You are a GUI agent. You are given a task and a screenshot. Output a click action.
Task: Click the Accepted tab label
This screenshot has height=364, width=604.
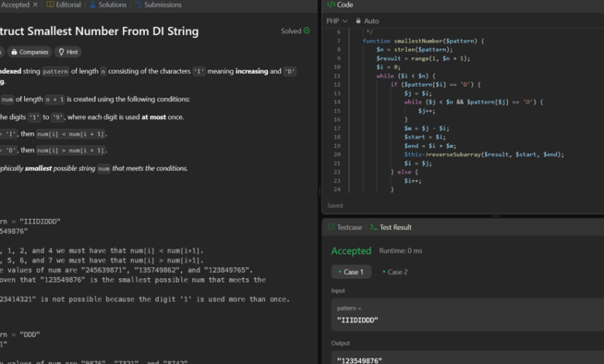[x=15, y=5]
